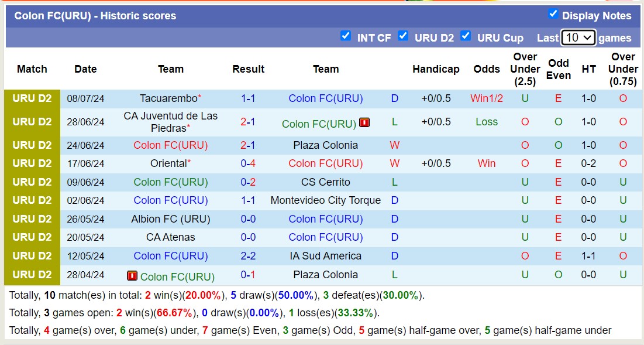Click the 1-1 result of the Tacuarembo match
Viewport: 644px width, 345px height.
click(x=248, y=98)
